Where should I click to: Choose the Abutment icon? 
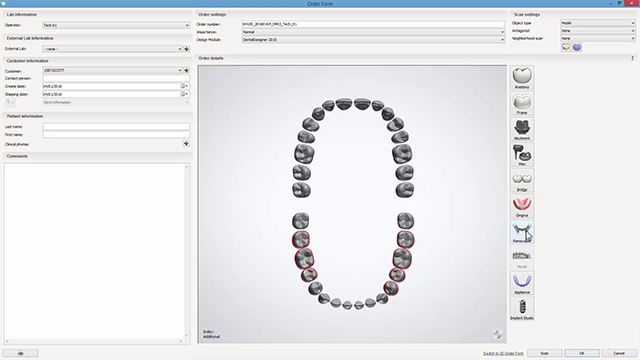pos(522,129)
